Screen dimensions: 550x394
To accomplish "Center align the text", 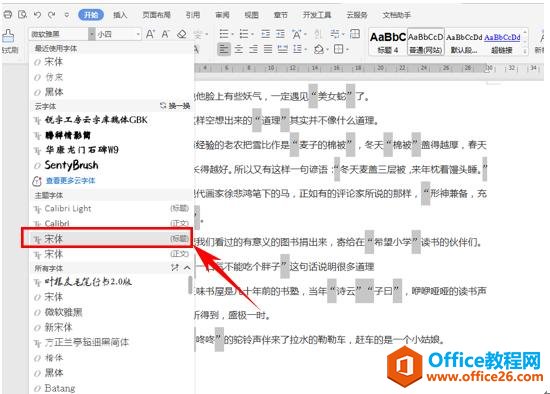I will [239, 49].
